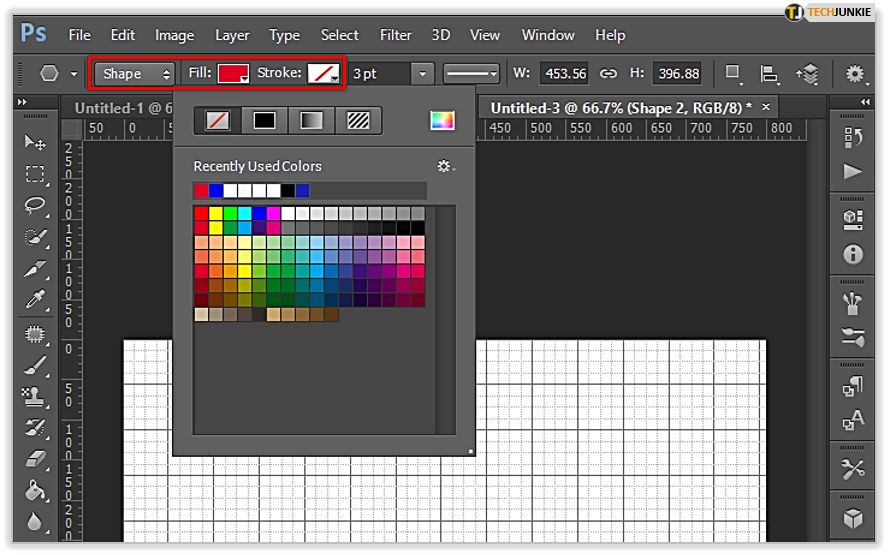Open the Layer menu

click(x=232, y=35)
